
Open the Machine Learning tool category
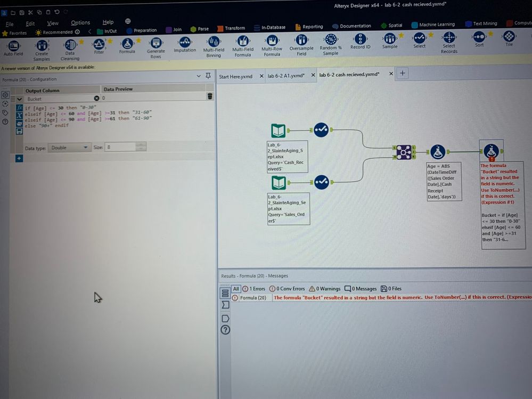click(x=433, y=25)
